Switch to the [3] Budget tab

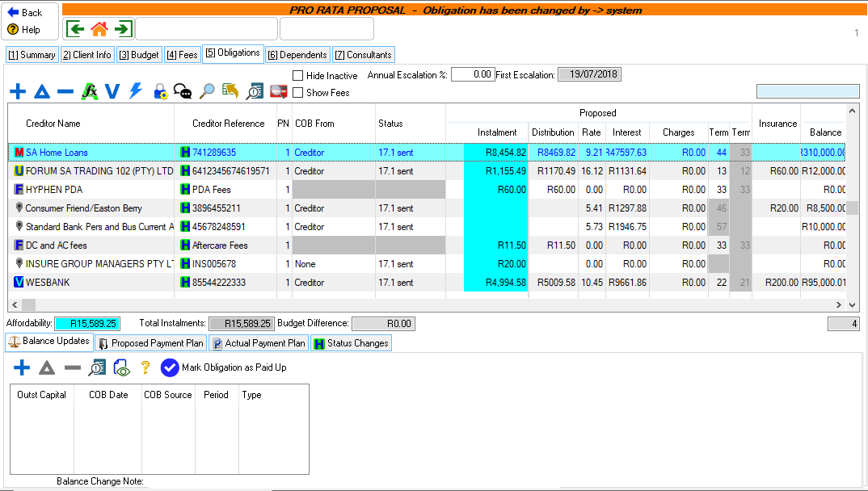(139, 55)
